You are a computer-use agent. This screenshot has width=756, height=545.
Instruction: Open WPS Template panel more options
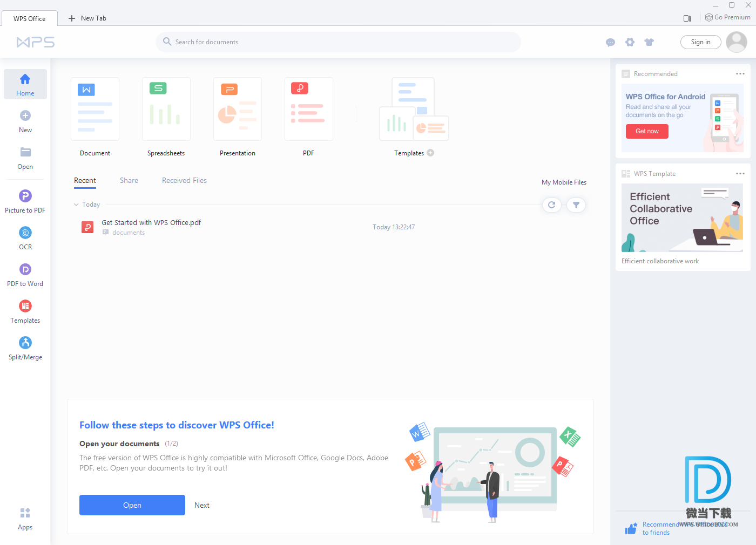[740, 174]
